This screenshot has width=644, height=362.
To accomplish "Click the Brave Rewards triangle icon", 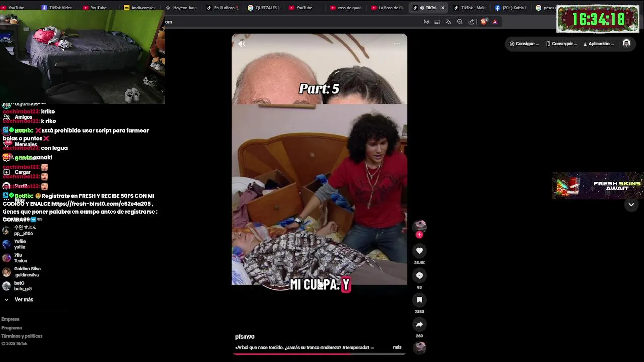I will click(495, 22).
